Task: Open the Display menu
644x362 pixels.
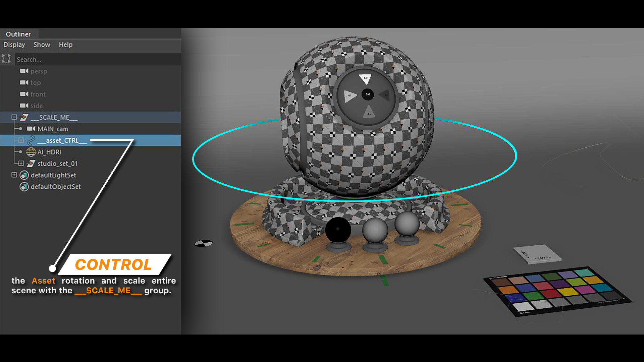Action: tap(14, 45)
